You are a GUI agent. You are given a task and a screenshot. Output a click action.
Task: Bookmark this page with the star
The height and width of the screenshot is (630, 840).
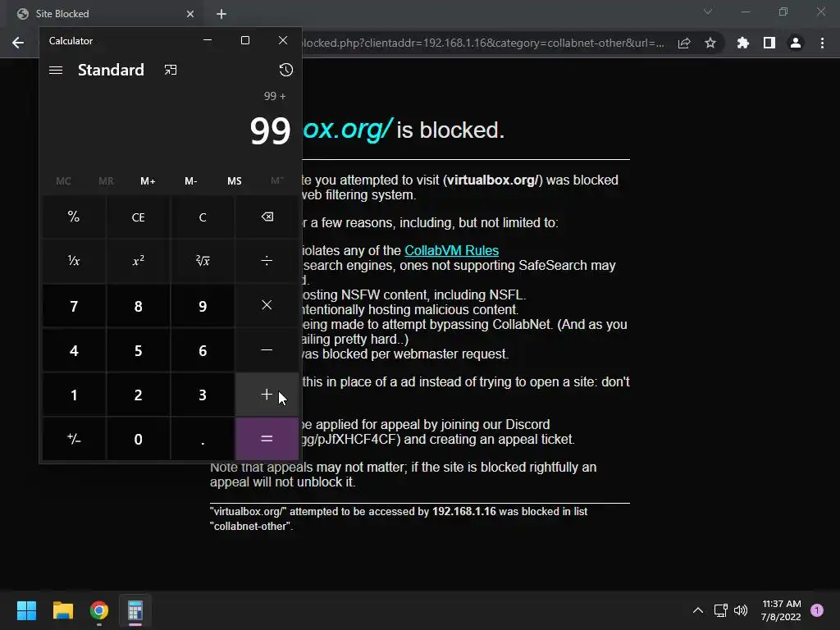click(x=710, y=43)
